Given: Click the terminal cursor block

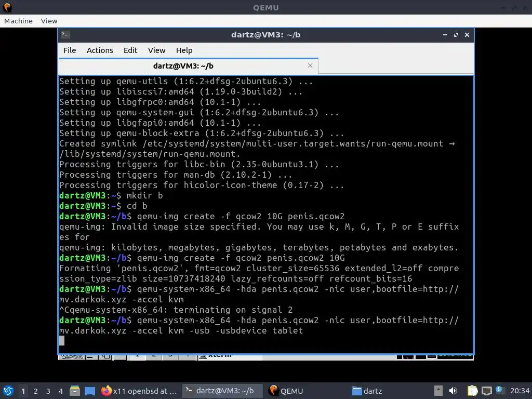Looking at the screenshot, I should click(x=62, y=341).
